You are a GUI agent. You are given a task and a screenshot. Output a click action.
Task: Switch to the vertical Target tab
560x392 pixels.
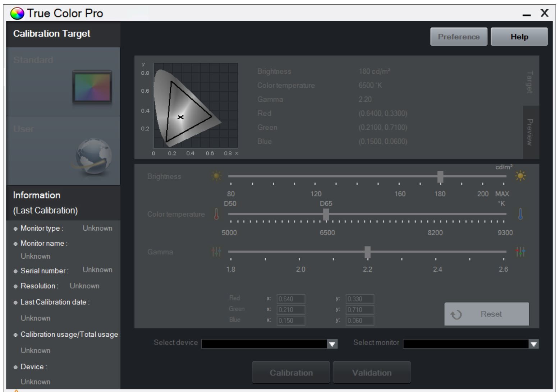click(530, 82)
